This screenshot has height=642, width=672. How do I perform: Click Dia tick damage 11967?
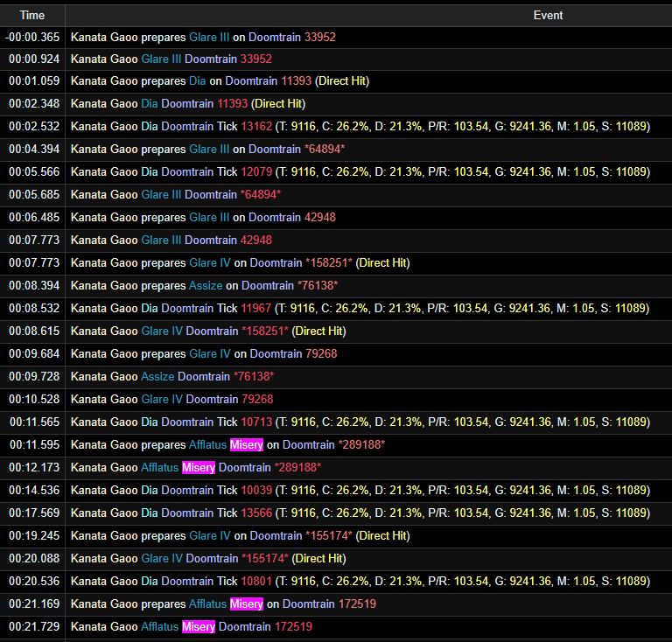[255, 308]
